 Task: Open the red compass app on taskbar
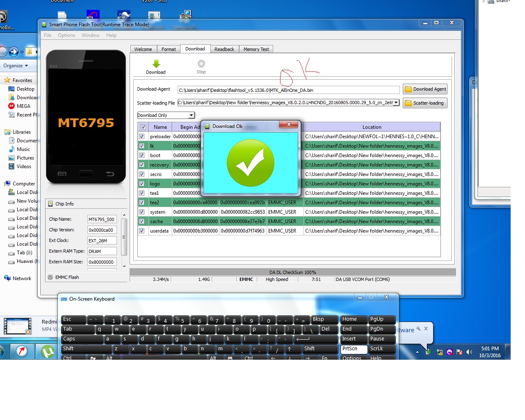coord(22,352)
